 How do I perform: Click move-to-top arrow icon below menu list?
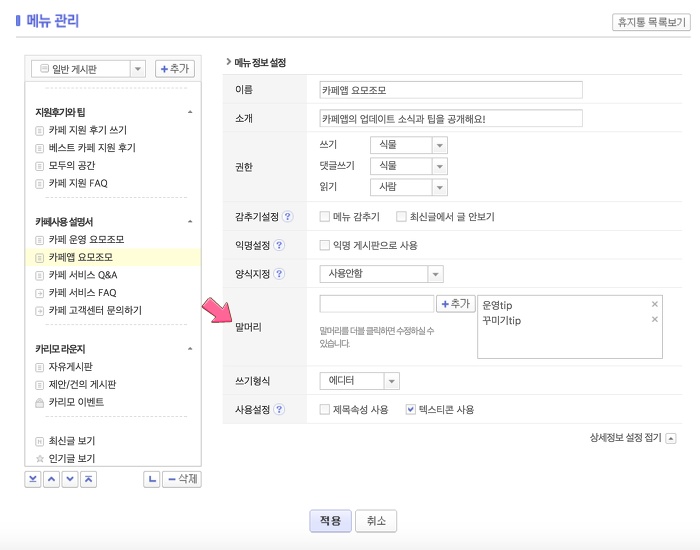[88, 479]
